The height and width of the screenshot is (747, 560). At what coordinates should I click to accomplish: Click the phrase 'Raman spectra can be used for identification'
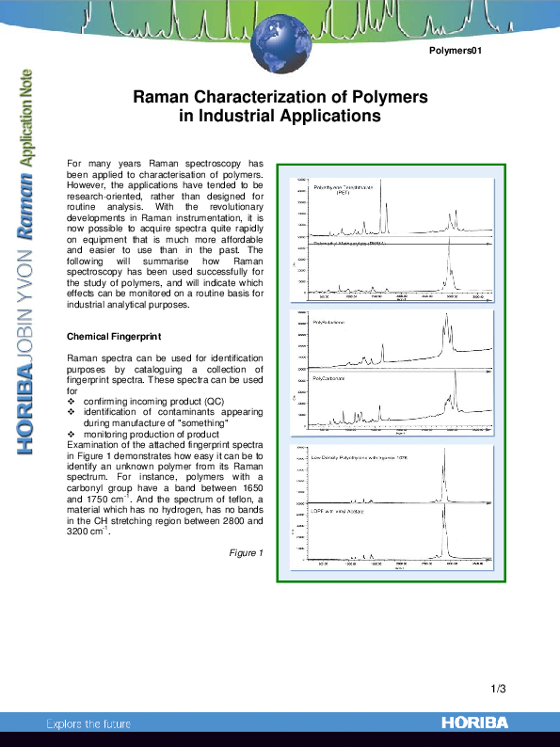(x=165, y=358)
